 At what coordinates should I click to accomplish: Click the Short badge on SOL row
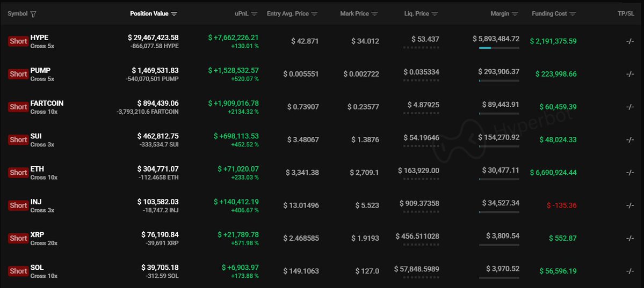pos(18,271)
